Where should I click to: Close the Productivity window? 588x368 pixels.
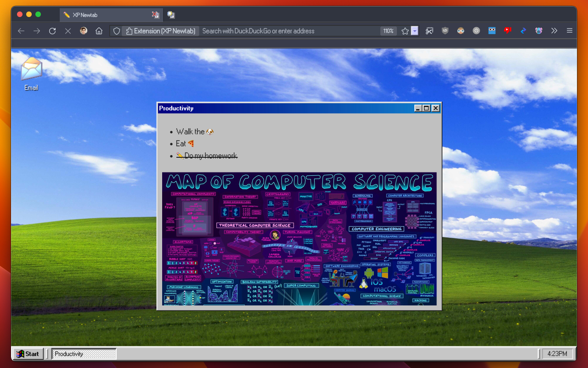pos(435,108)
